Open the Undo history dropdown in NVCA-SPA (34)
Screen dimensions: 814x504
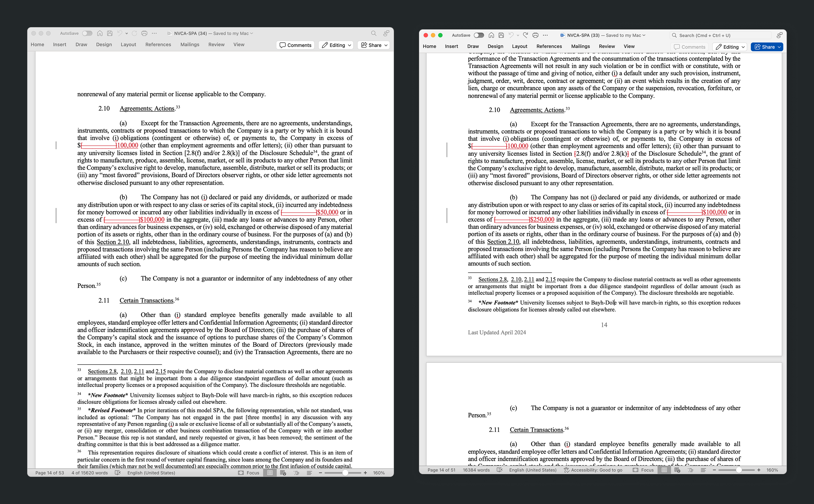tap(127, 33)
